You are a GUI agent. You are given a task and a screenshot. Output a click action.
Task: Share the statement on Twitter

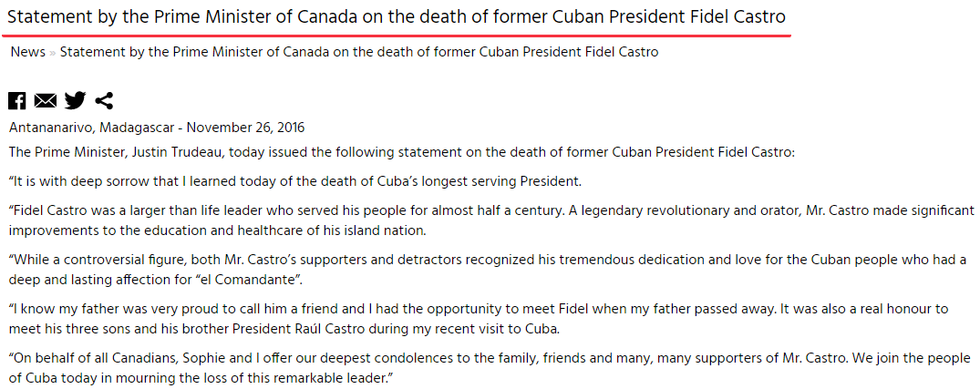(x=75, y=101)
